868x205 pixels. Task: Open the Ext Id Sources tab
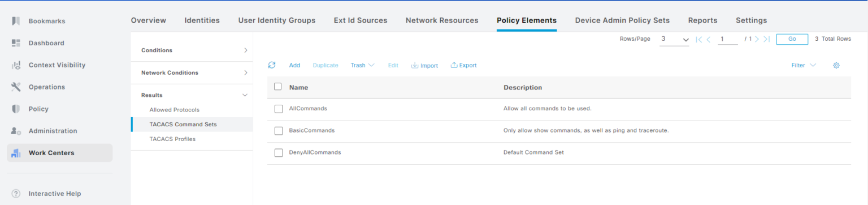click(361, 20)
